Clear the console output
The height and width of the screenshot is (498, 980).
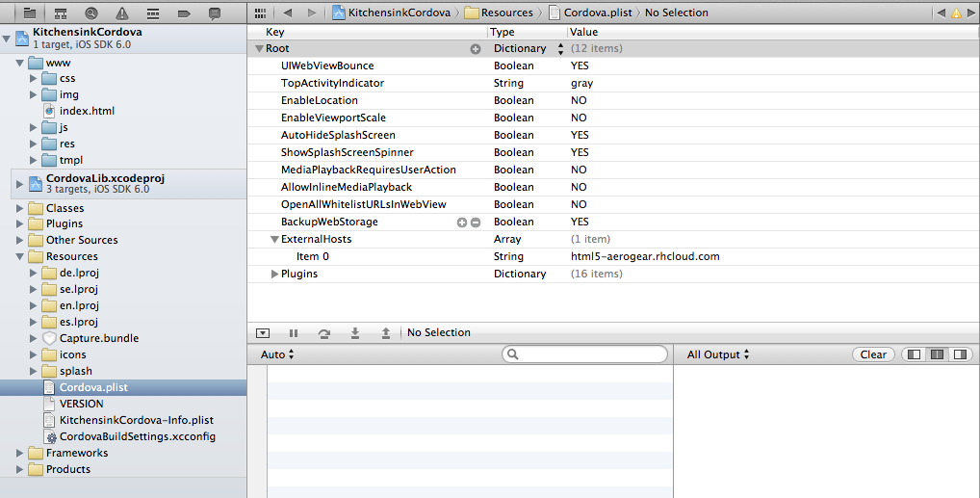click(873, 354)
